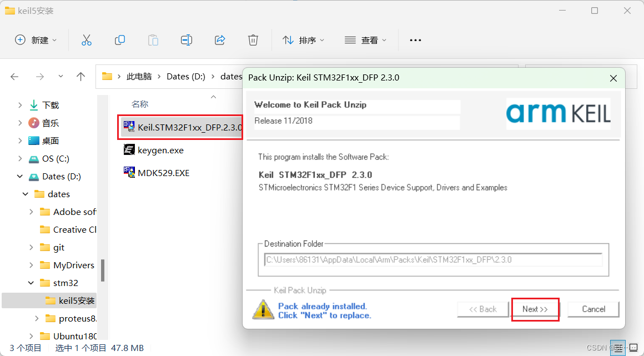Image resolution: width=644 pixels, height=356 pixels.
Task: Expand the 下载 tree item
Action: [20, 105]
